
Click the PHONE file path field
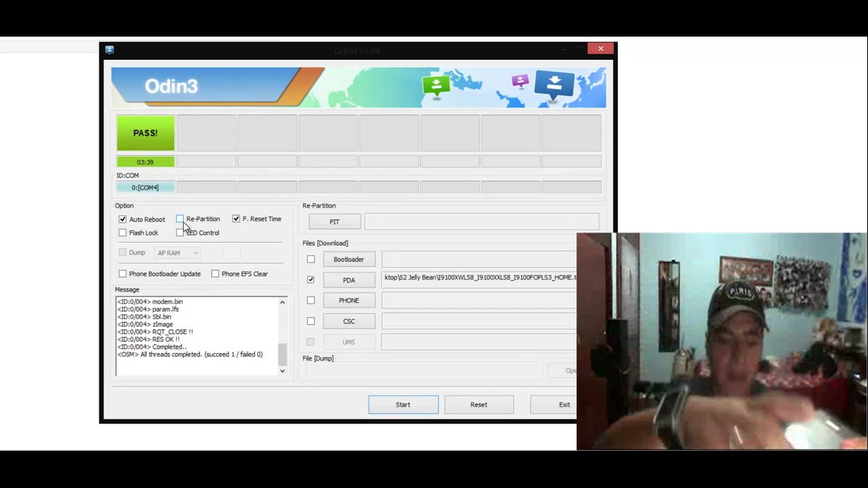coord(479,300)
